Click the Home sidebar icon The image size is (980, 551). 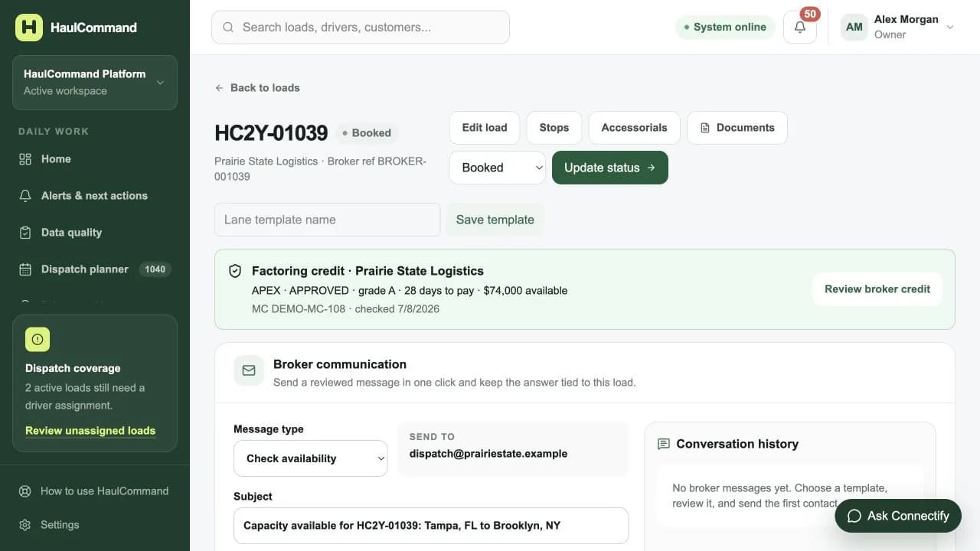pyautogui.click(x=25, y=159)
